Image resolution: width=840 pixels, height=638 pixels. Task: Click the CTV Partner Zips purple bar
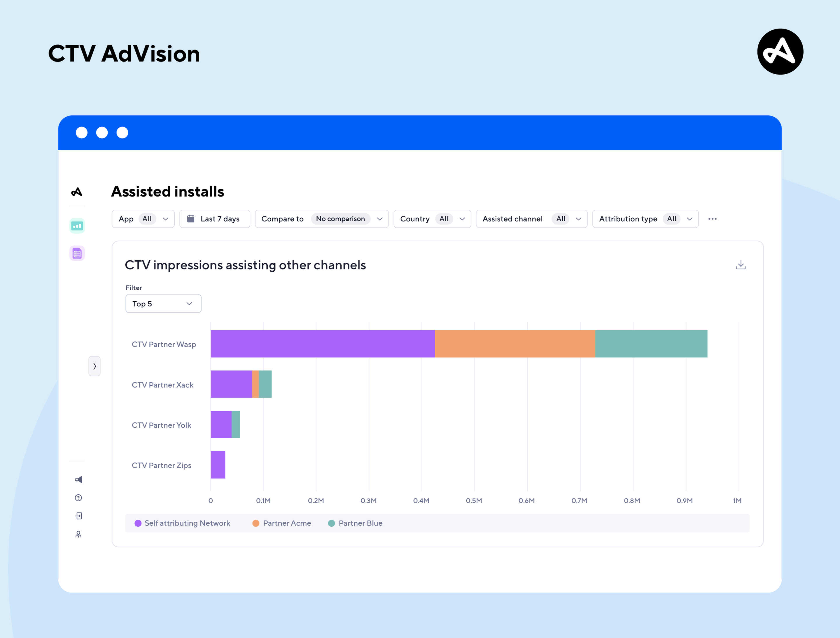[218, 465]
